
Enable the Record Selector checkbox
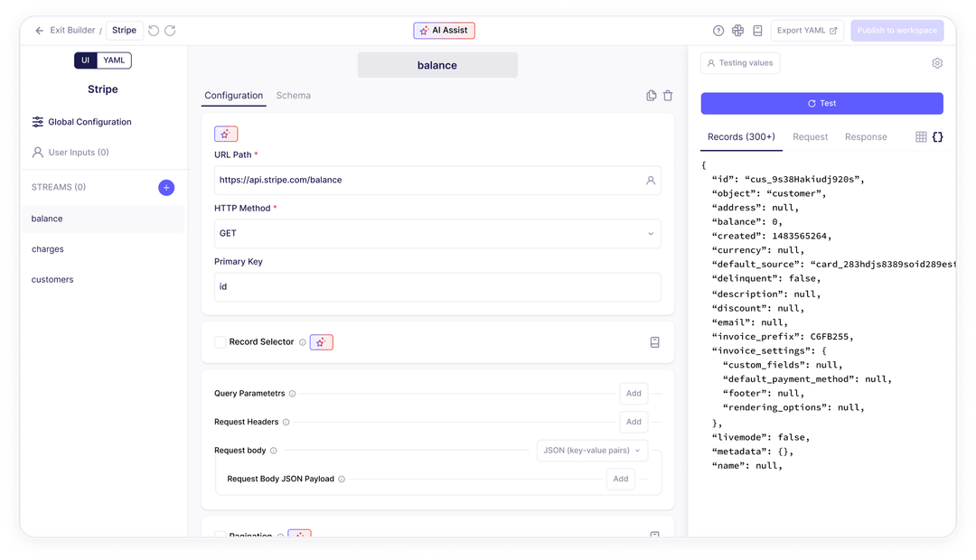click(220, 342)
